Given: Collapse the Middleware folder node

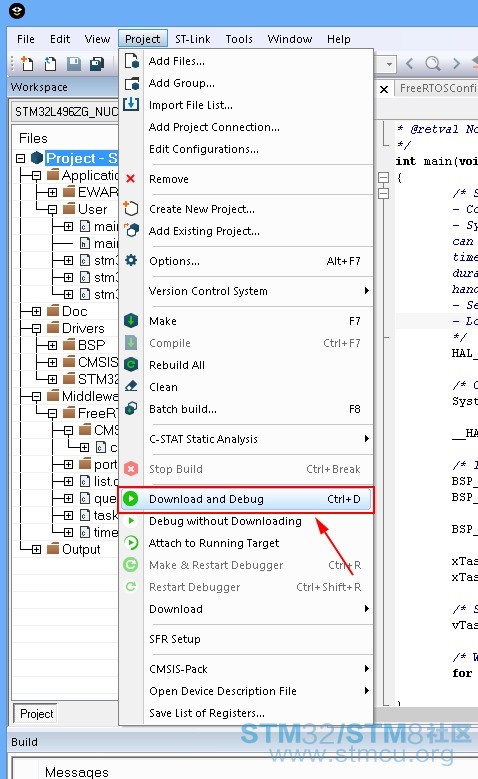Looking at the screenshot, I should [x=36, y=396].
